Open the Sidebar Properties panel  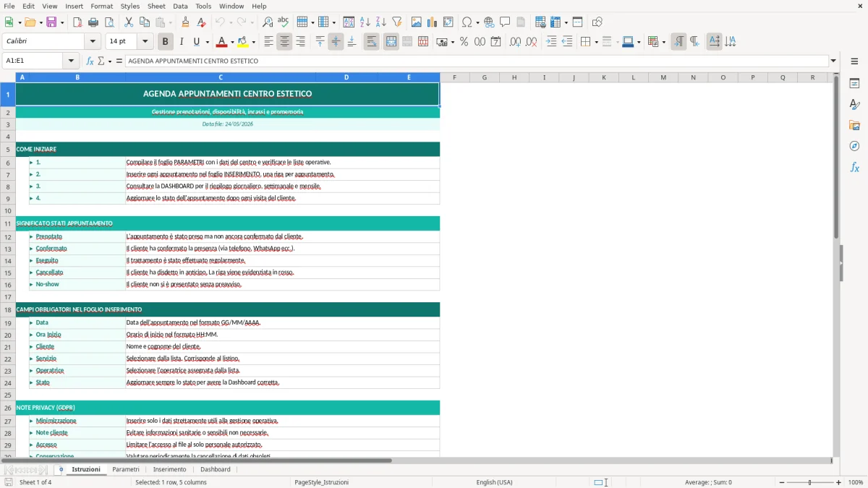(854, 83)
